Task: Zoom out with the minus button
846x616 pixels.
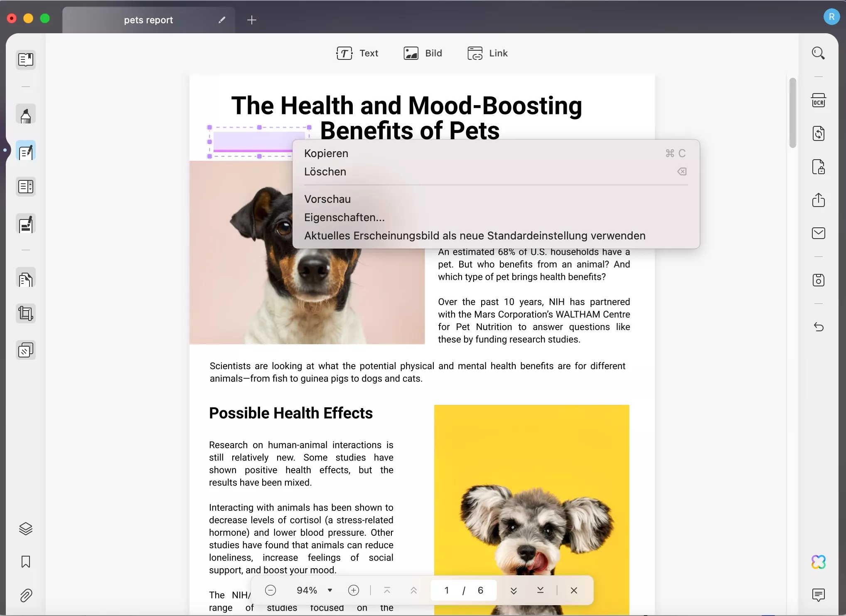Action: click(271, 590)
